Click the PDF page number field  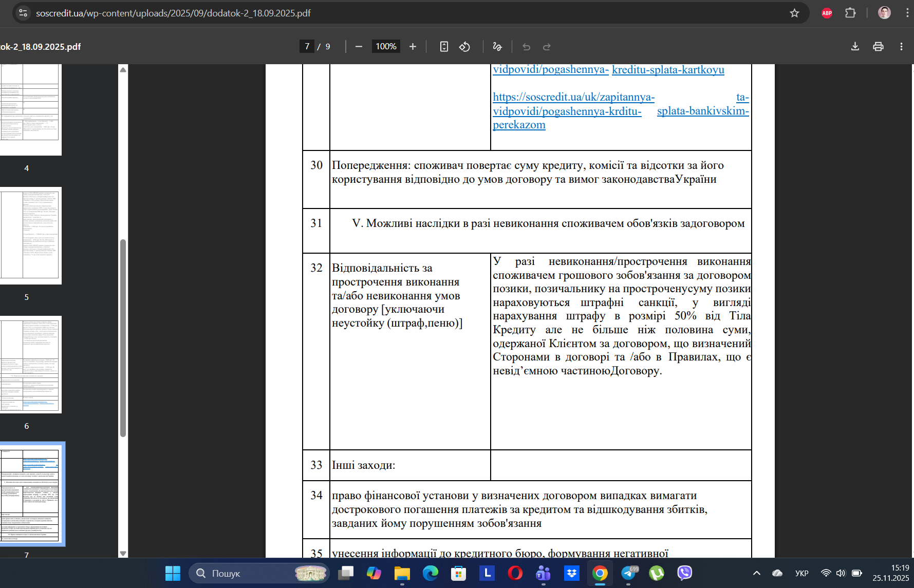pyautogui.click(x=307, y=46)
